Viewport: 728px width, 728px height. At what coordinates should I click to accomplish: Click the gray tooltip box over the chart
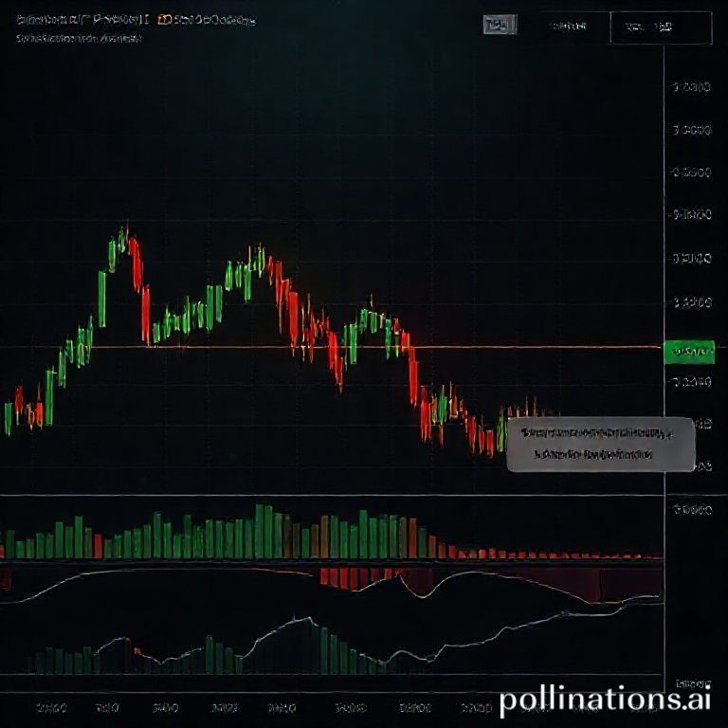599,444
